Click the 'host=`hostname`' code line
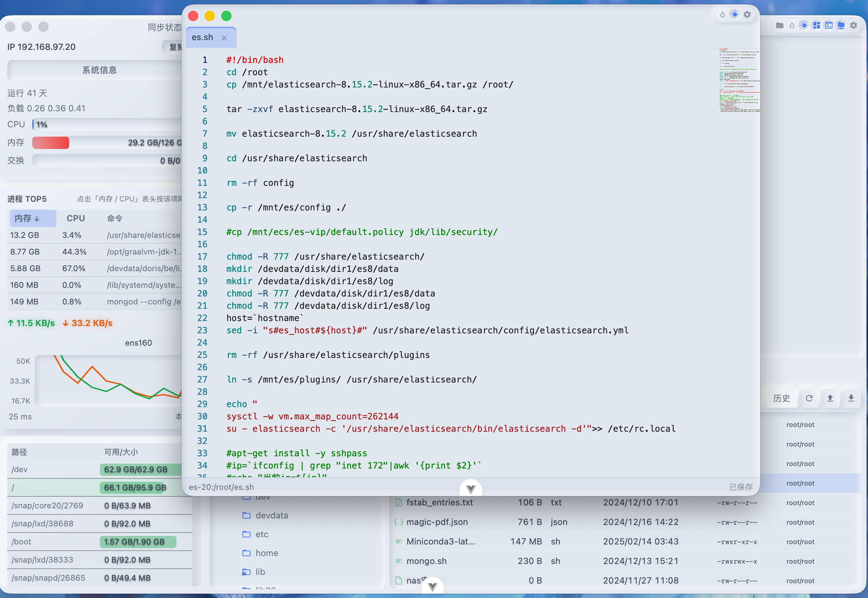868x598 pixels. pyautogui.click(x=265, y=318)
